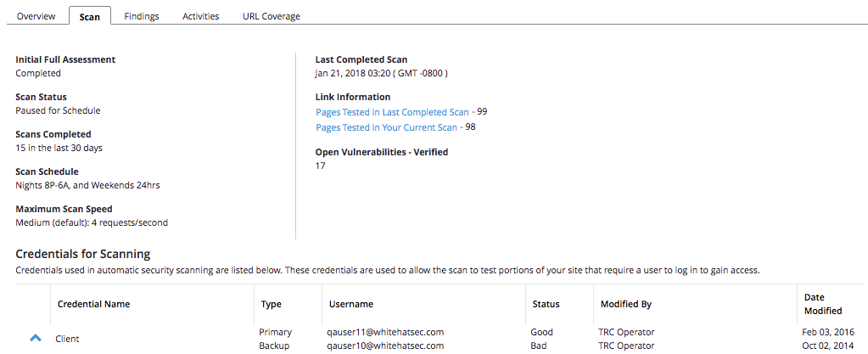The width and height of the screenshot is (868, 354).
Task: Select the Scan tab
Action: (x=89, y=17)
